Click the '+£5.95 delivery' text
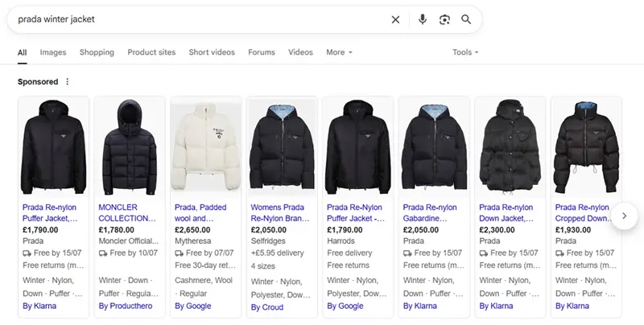Viewport: 644px width, 325px height. point(277,253)
